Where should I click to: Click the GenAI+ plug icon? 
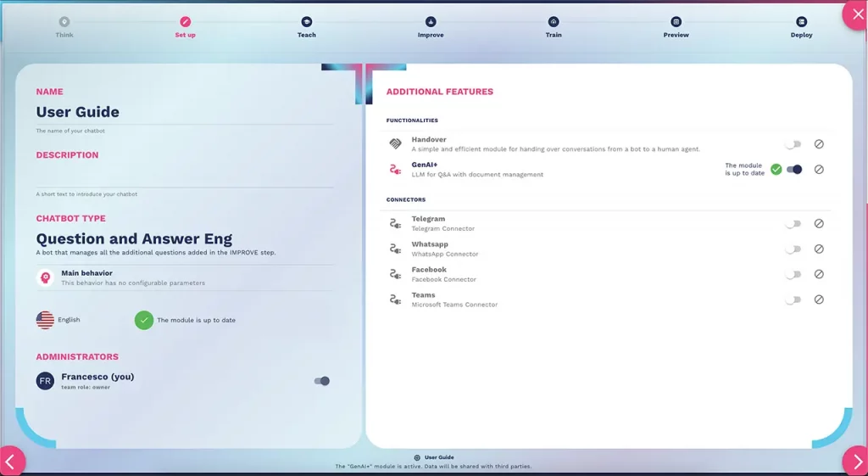pos(395,170)
